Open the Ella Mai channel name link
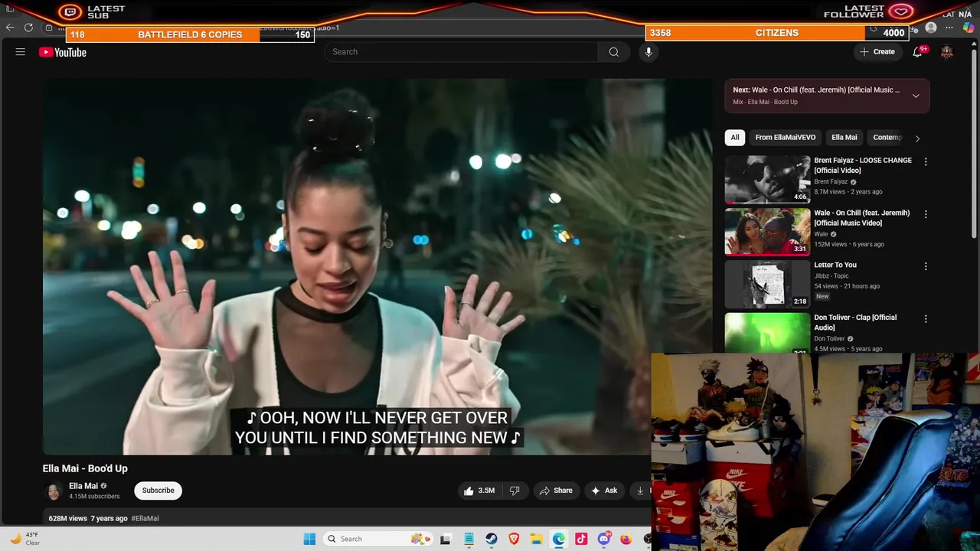 [x=83, y=486]
